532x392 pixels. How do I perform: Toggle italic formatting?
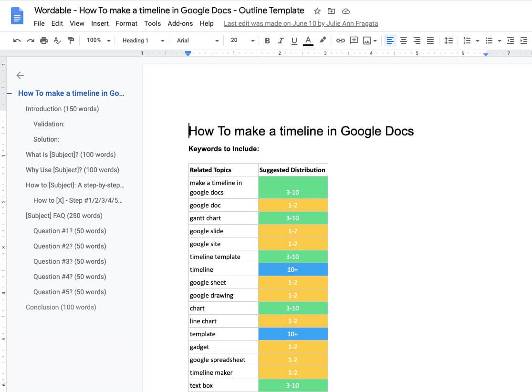[x=281, y=41]
